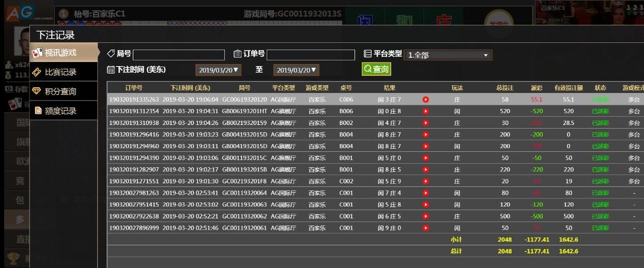Click the 订单号 column header
The width and height of the screenshot is (644, 268).
[x=134, y=88]
